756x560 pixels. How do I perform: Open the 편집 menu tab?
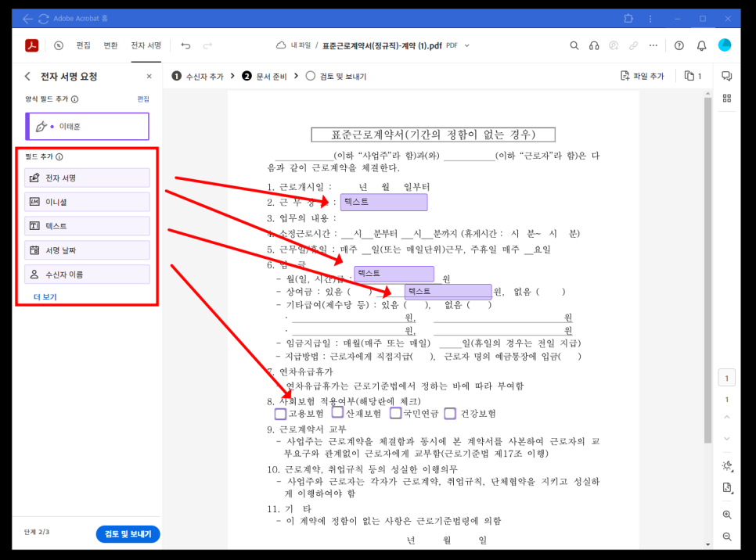tap(84, 45)
